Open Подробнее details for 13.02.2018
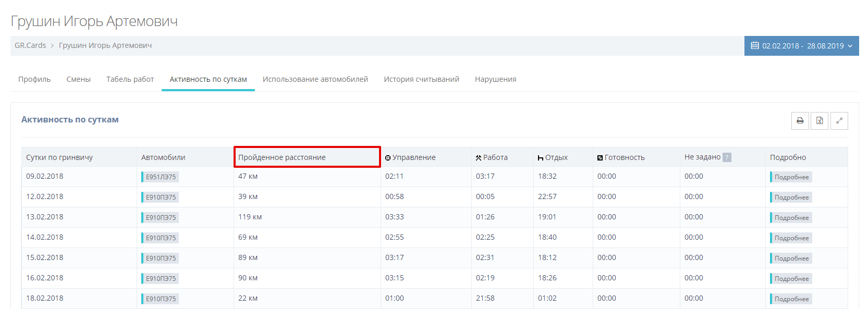Screen dimensions: 868x309 [791, 218]
